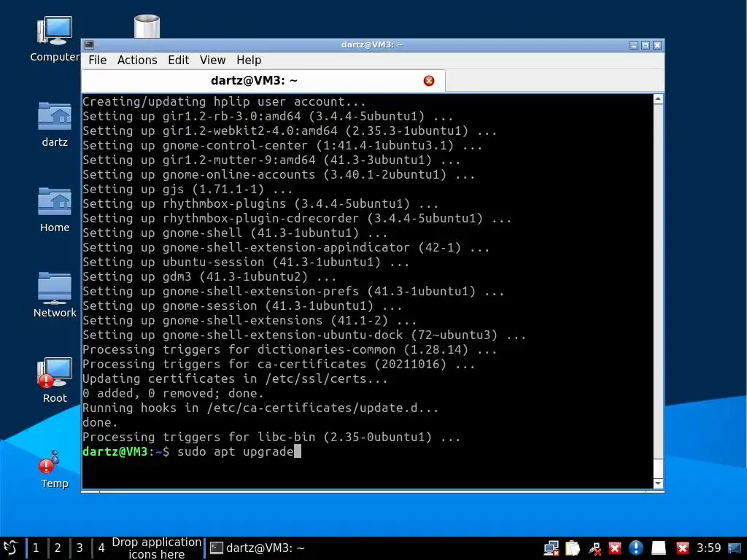
Task: Click the terminal scrollbar down arrow
Action: 658,484
